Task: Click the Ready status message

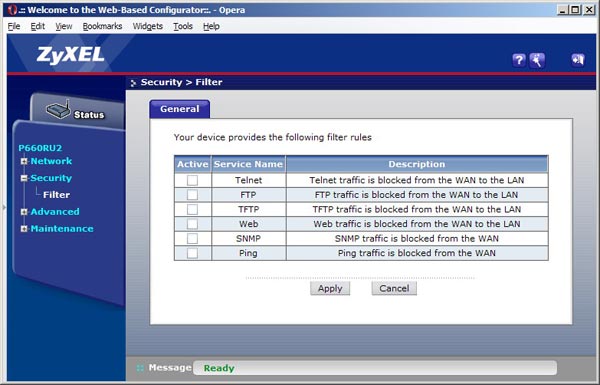Action: [x=219, y=368]
